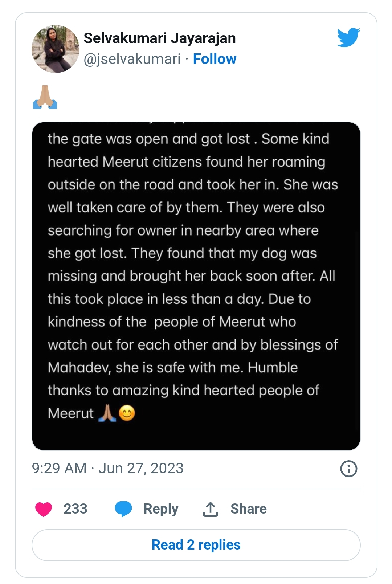Viewport: 392px width, 584px height.
Task: Open Read 2 replies
Action: pyautogui.click(x=196, y=545)
